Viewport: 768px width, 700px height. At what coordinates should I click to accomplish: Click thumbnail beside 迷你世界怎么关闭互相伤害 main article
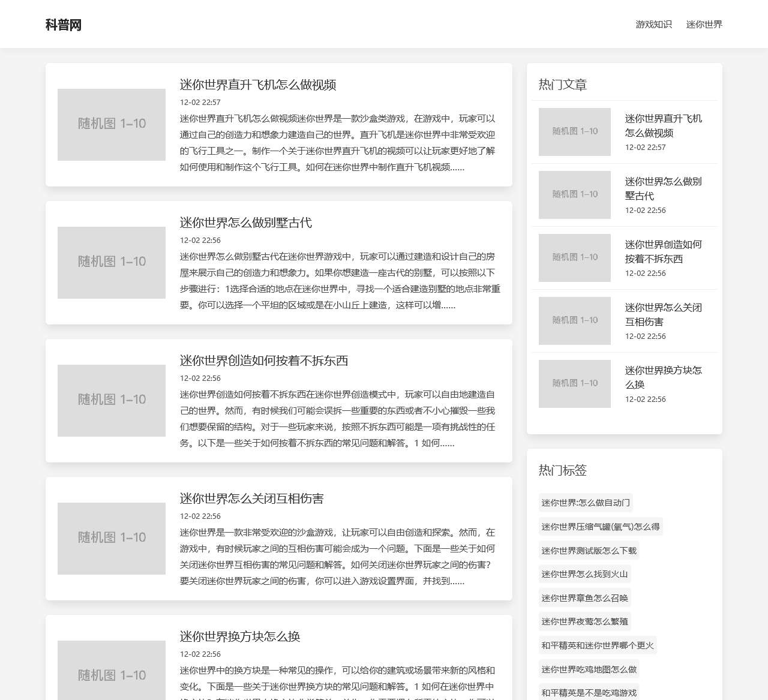(112, 539)
